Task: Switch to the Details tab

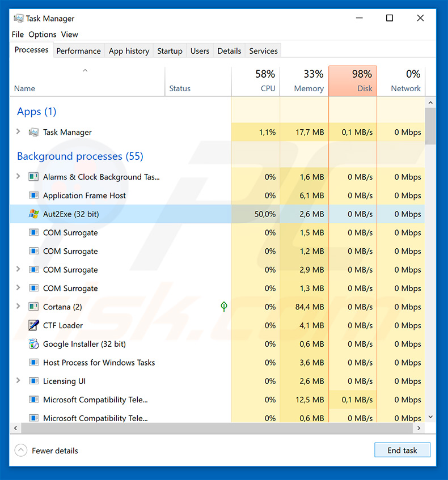Action: (x=229, y=51)
